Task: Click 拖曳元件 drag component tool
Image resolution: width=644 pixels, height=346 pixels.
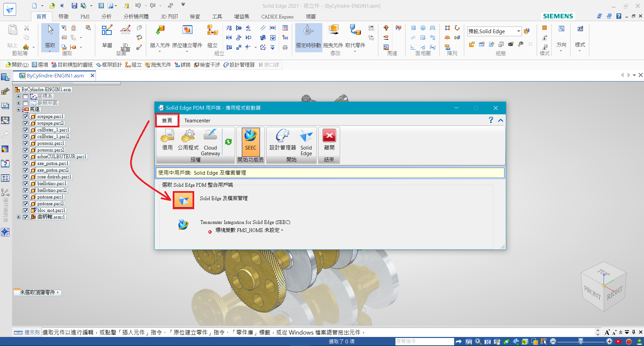Action: [333, 37]
